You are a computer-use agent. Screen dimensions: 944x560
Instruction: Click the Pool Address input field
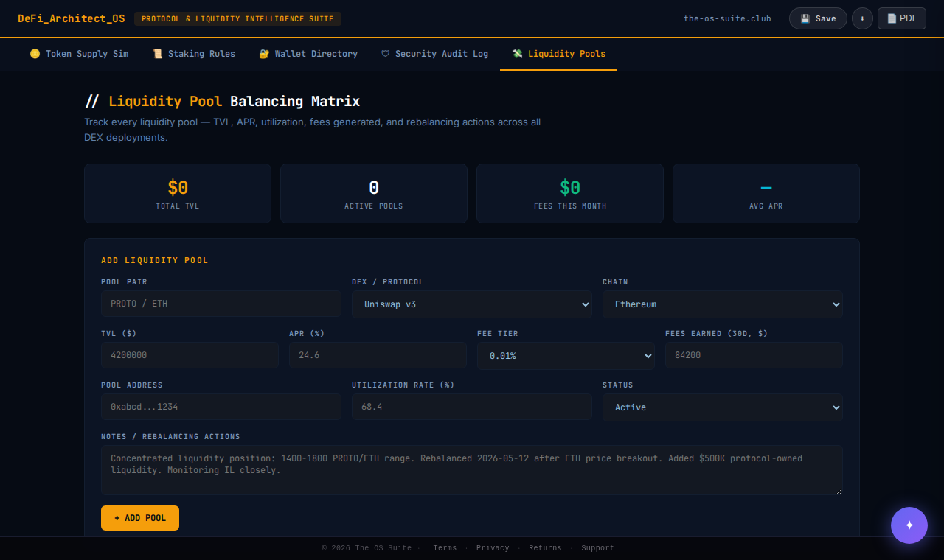(221, 407)
